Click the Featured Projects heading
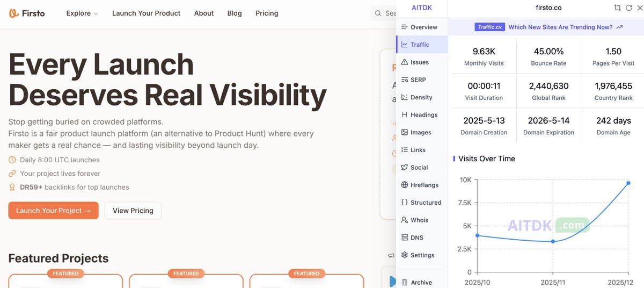The height and width of the screenshot is (288, 644). [x=58, y=258]
